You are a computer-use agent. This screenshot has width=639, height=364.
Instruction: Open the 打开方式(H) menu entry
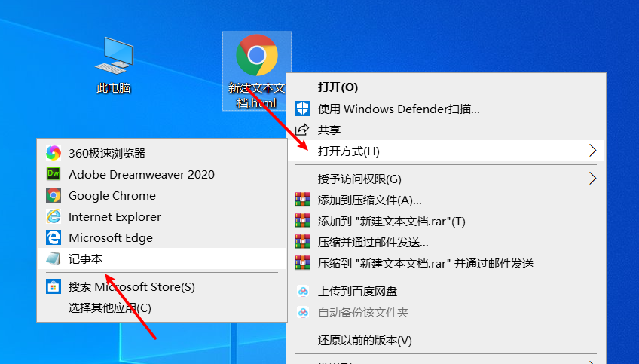(447, 151)
